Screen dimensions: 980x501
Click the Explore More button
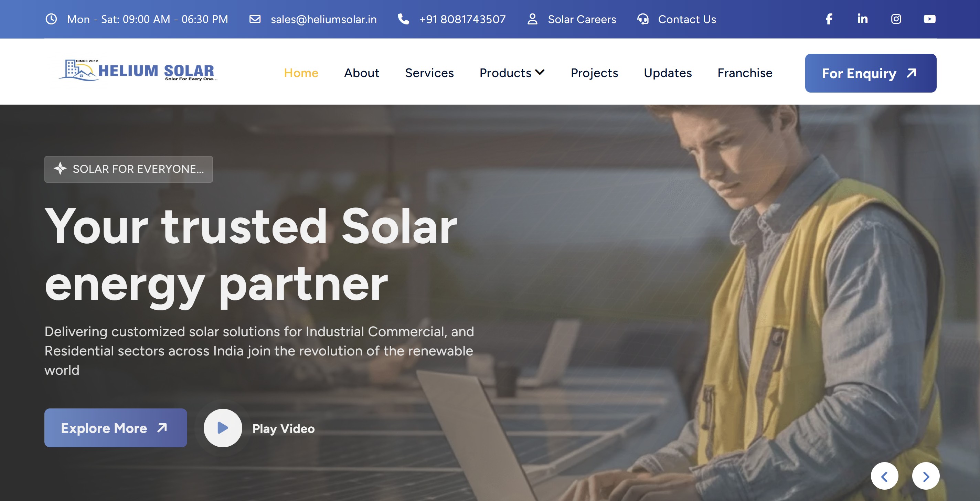(115, 428)
